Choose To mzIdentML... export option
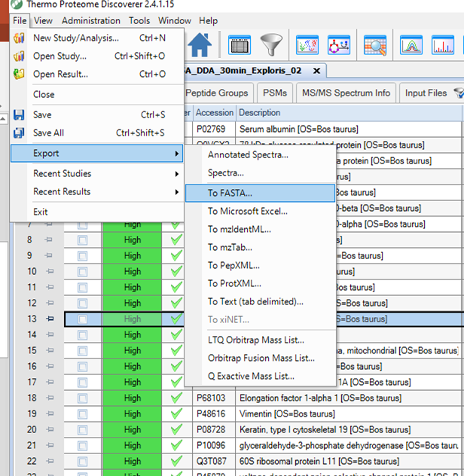Screen dimensions: 464x476 click(x=260, y=229)
